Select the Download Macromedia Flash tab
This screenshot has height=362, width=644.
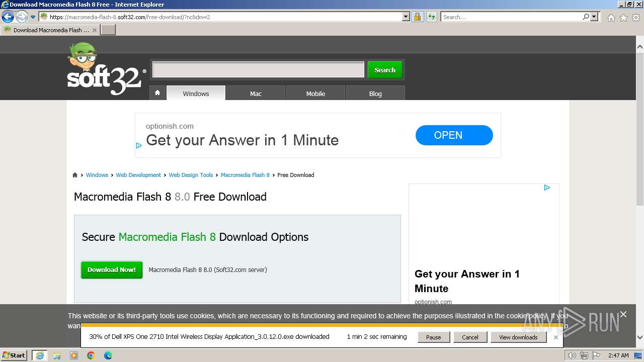[x=50, y=30]
